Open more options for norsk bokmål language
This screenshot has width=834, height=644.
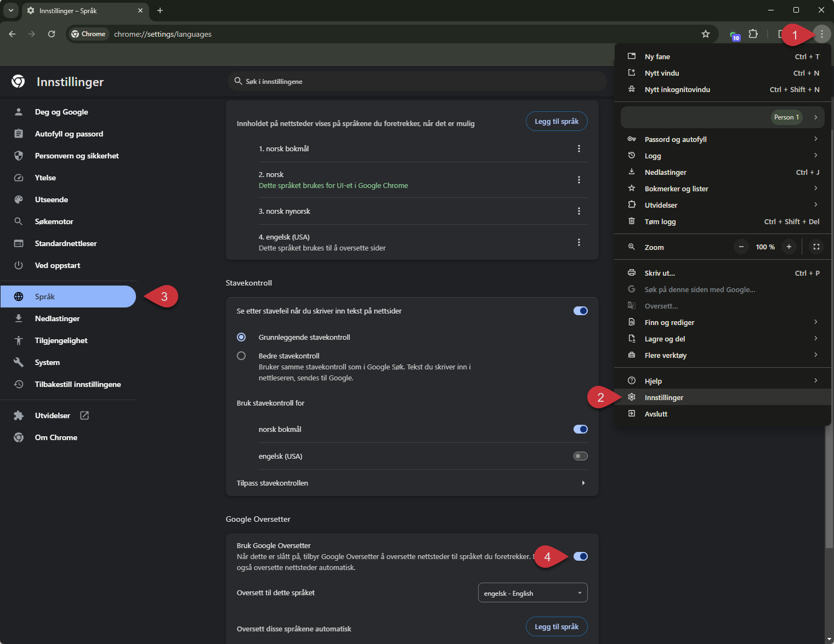coord(579,149)
